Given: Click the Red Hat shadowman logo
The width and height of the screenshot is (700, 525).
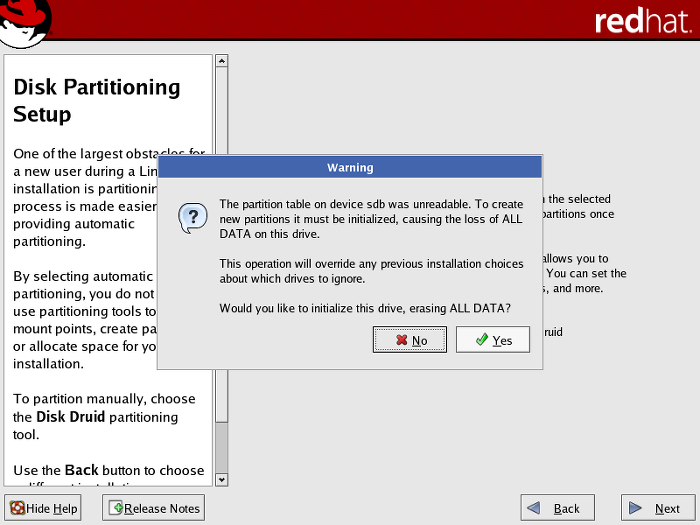Looking at the screenshot, I should [x=25, y=22].
